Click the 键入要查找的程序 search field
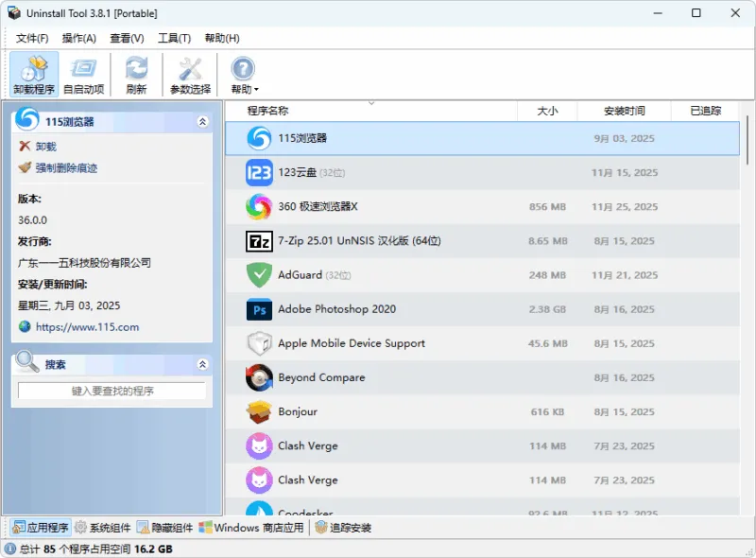 click(x=112, y=391)
